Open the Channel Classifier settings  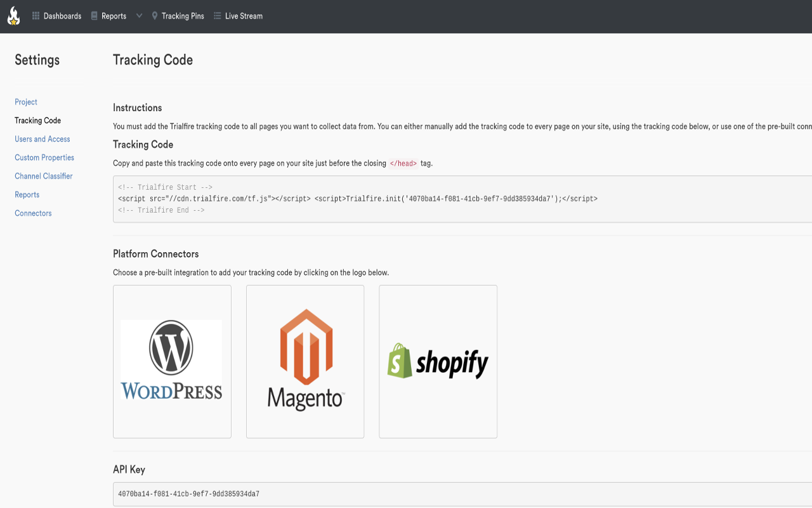coord(44,176)
